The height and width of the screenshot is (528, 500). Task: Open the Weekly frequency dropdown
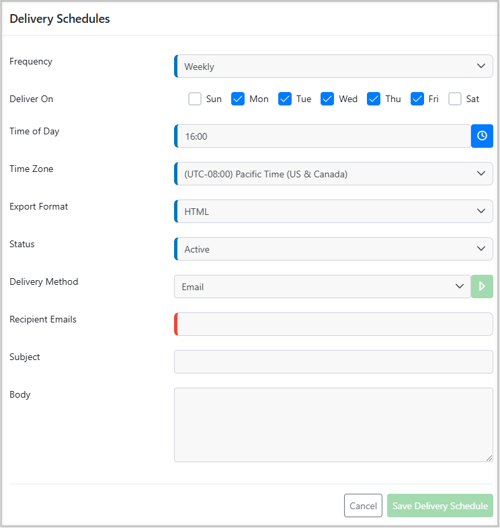click(x=334, y=66)
